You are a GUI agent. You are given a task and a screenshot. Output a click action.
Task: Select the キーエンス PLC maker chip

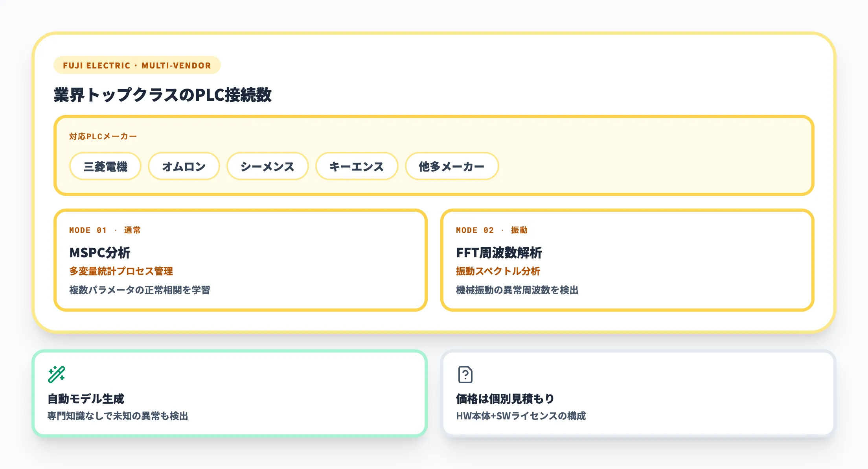point(356,166)
